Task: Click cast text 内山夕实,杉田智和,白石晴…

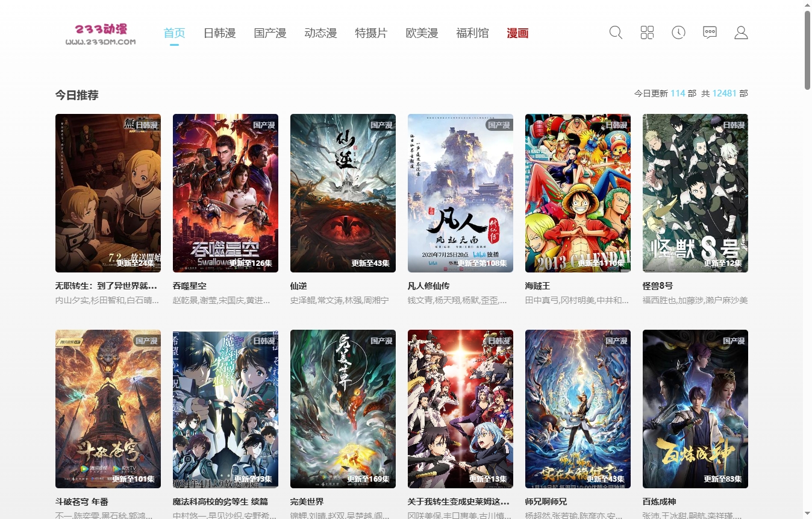Action: pyautogui.click(x=107, y=300)
